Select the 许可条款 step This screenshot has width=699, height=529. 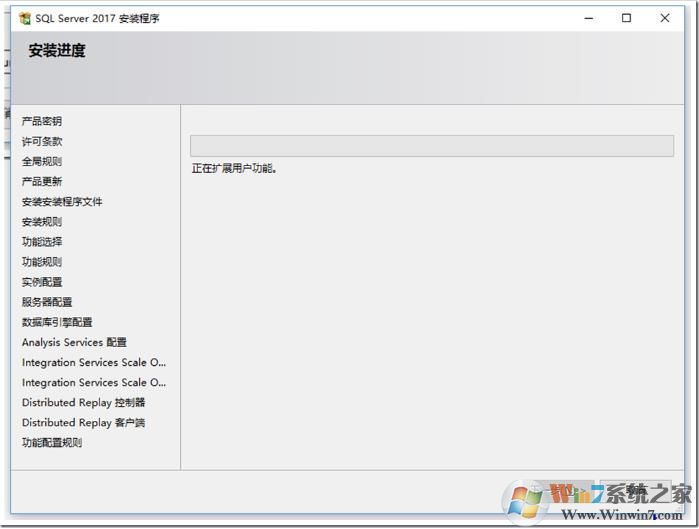[x=42, y=141]
